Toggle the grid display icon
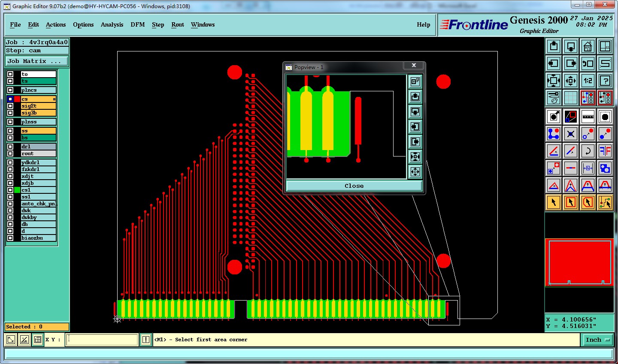618x364 pixels. tap(571, 98)
